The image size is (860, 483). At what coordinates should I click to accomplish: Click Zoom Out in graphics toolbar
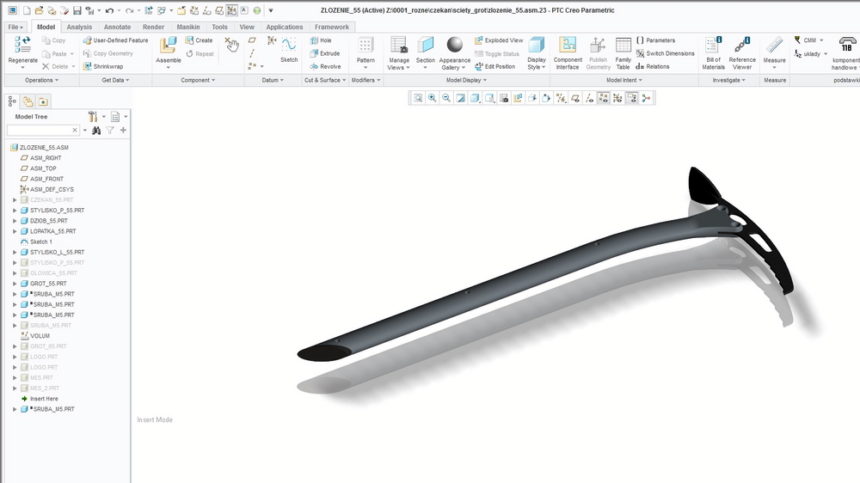click(x=446, y=98)
